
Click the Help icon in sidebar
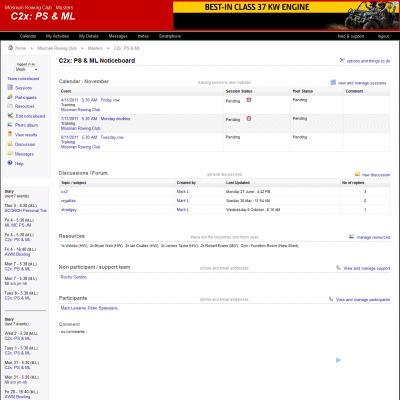[x=10, y=163]
